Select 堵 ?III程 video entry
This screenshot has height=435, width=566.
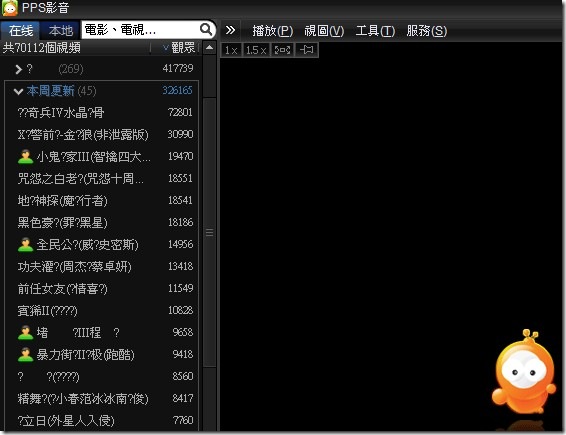tap(78, 333)
